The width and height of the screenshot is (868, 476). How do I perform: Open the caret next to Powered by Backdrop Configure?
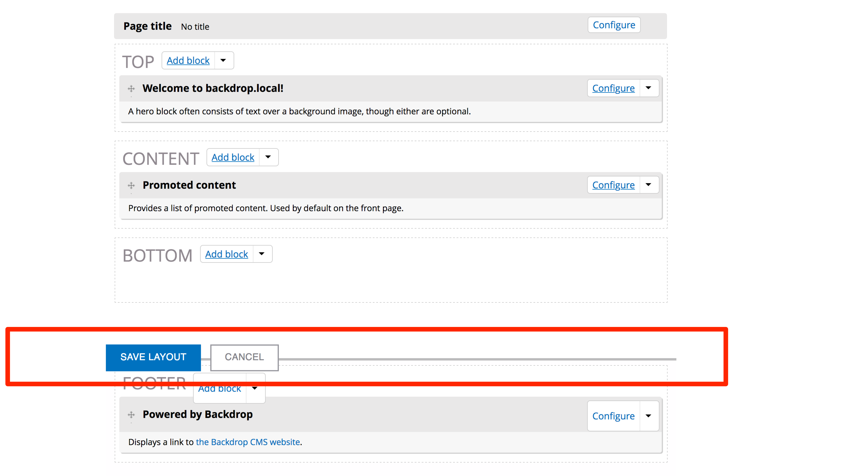[x=649, y=416]
